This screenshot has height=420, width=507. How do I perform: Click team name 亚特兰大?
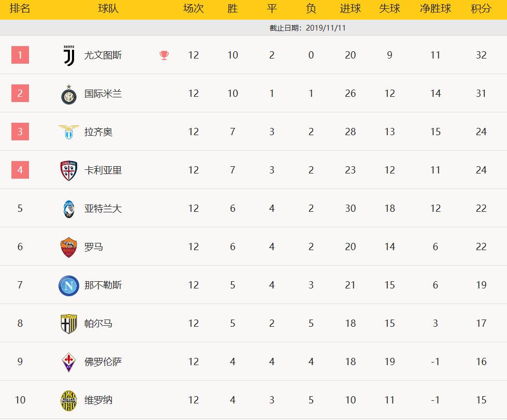click(x=103, y=209)
